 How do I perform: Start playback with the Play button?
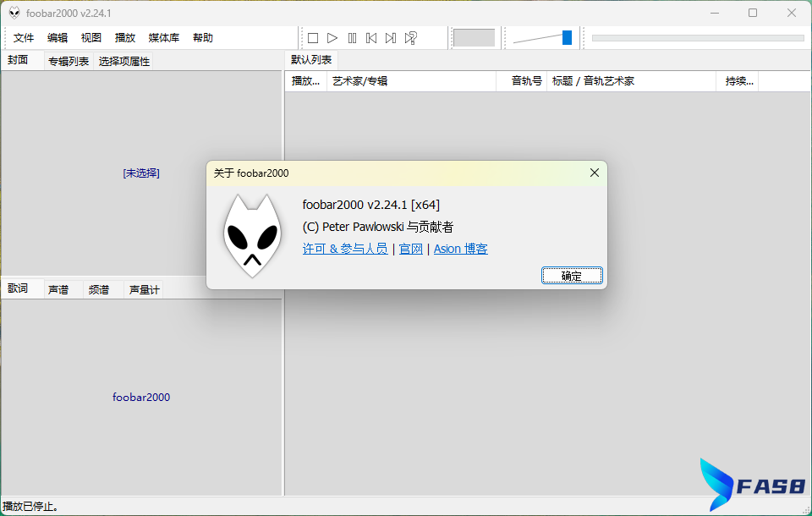click(x=332, y=38)
